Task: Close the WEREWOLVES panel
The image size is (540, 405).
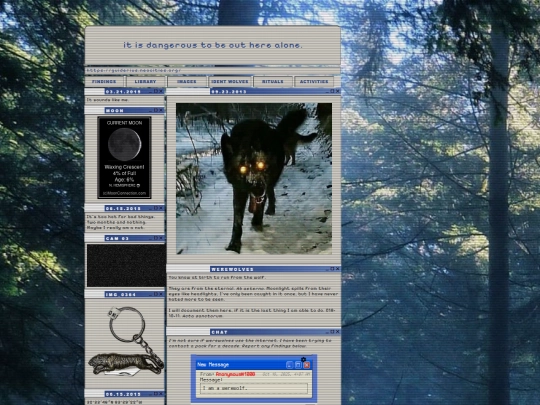Action: click(338, 269)
